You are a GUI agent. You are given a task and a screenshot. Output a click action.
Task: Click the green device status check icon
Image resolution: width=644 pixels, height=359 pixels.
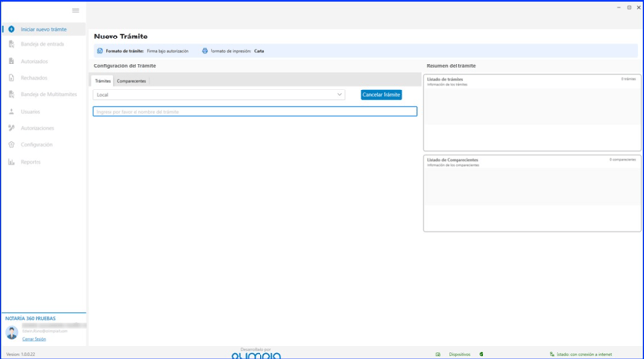click(x=482, y=354)
